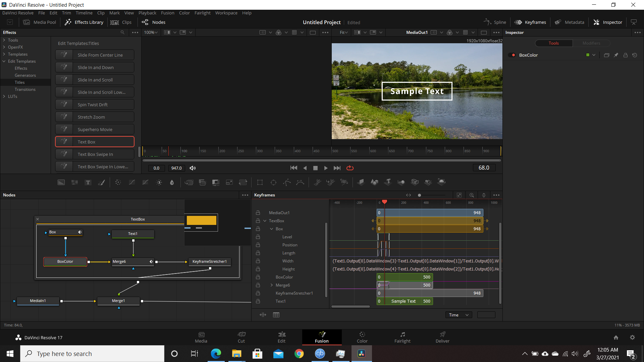Switch to the Edit page

[x=281, y=337]
